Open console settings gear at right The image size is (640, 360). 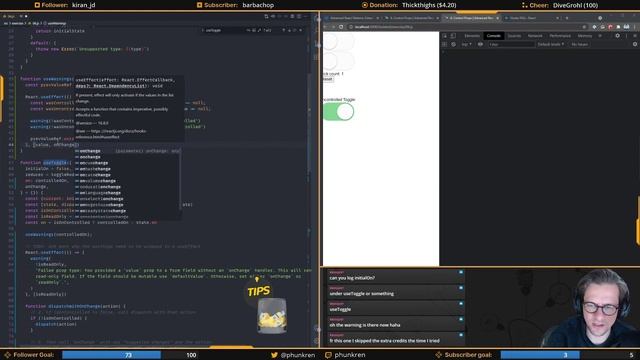635,44
